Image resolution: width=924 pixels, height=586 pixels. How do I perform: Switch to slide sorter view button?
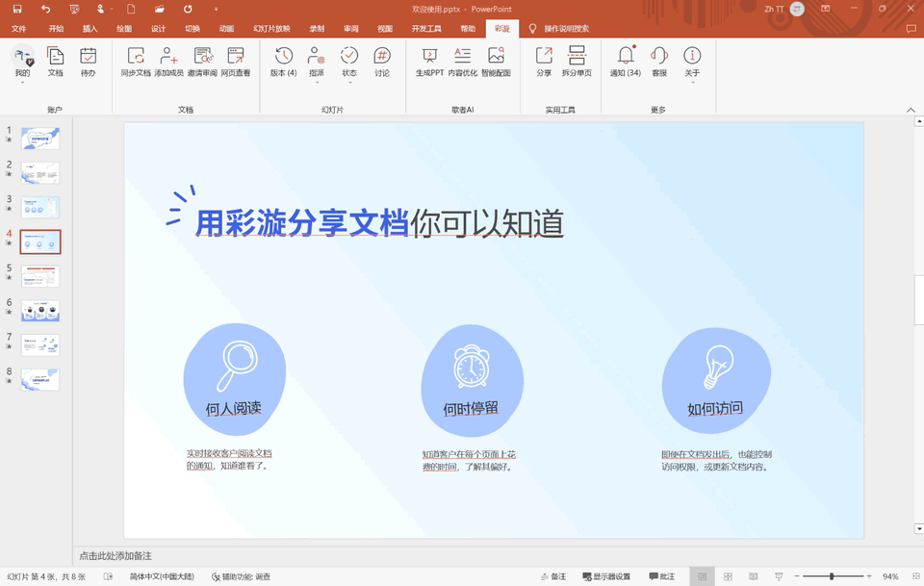click(x=728, y=576)
